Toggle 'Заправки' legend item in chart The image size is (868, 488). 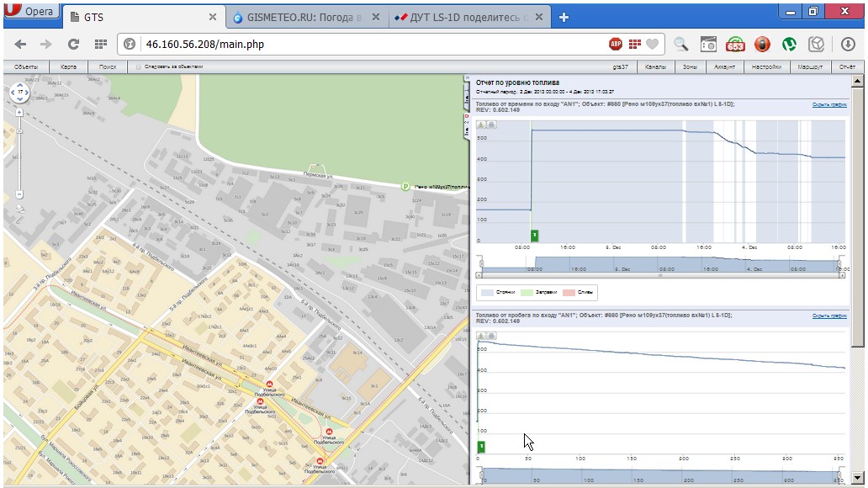pyautogui.click(x=538, y=292)
